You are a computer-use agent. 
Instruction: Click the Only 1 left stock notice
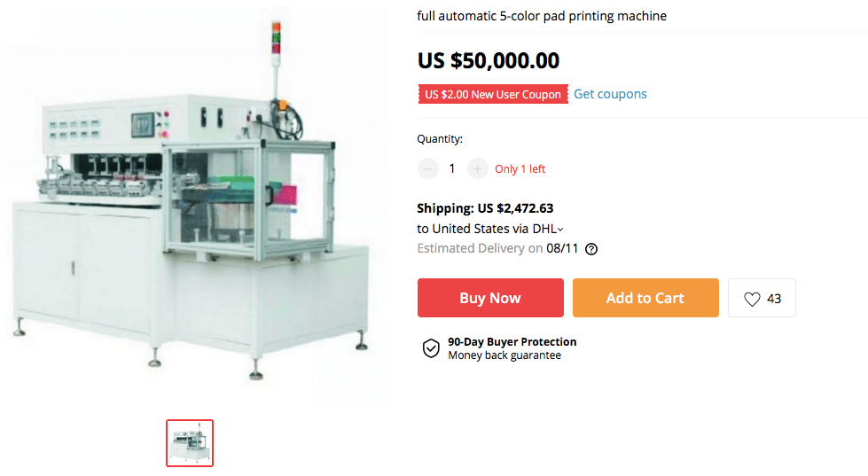(520, 168)
